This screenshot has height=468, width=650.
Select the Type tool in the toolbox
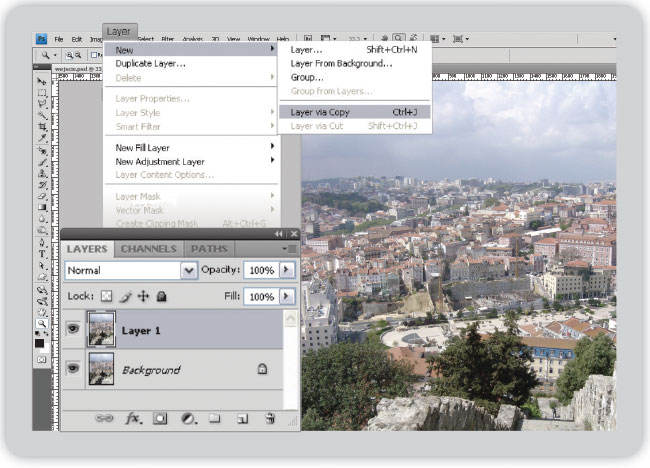[41, 253]
